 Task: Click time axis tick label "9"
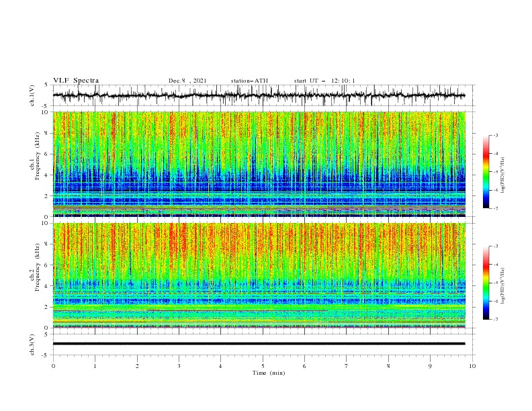(430, 366)
